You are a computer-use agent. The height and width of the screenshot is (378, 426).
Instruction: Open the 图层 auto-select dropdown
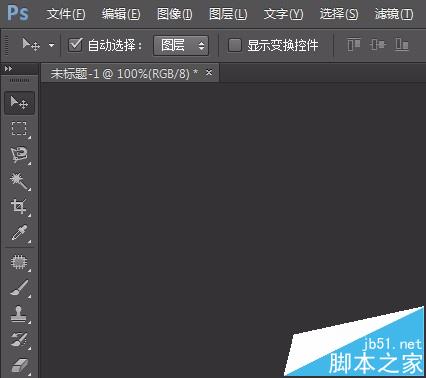coord(181,45)
